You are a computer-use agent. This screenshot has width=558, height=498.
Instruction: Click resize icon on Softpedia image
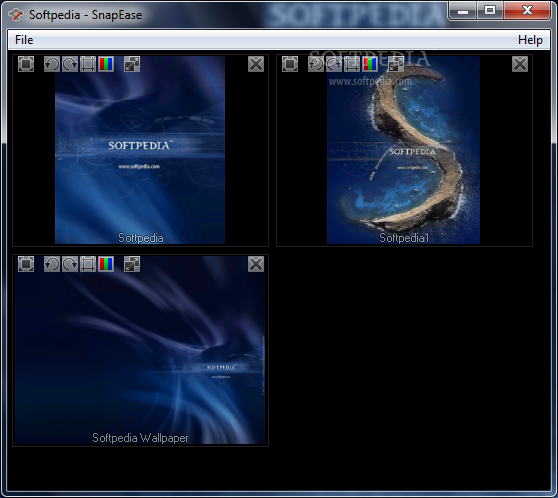pos(132,64)
